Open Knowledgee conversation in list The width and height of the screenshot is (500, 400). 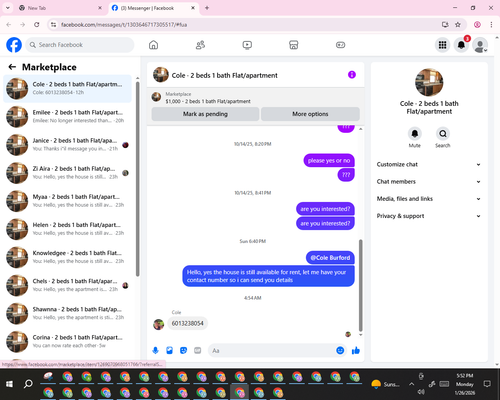[67, 257]
